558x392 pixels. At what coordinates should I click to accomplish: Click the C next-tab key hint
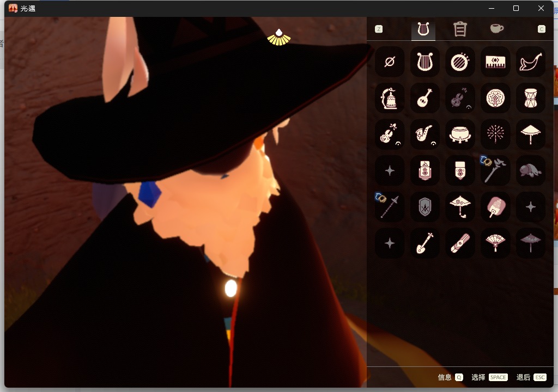541,29
